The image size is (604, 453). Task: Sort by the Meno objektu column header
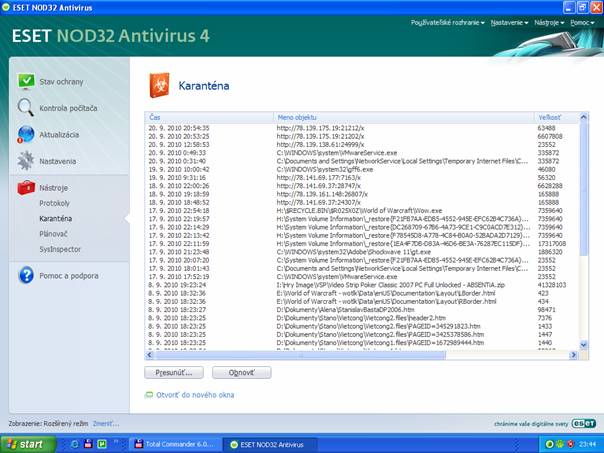404,117
